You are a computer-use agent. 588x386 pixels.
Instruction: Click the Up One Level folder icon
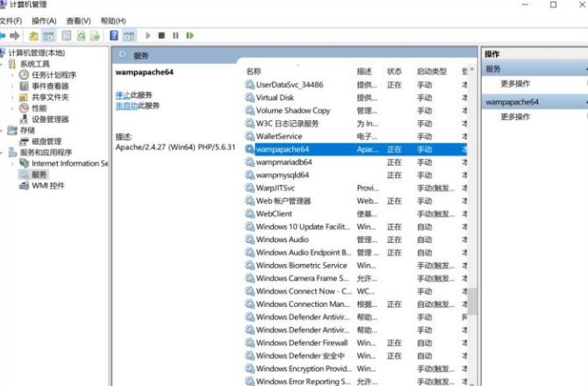coord(33,36)
